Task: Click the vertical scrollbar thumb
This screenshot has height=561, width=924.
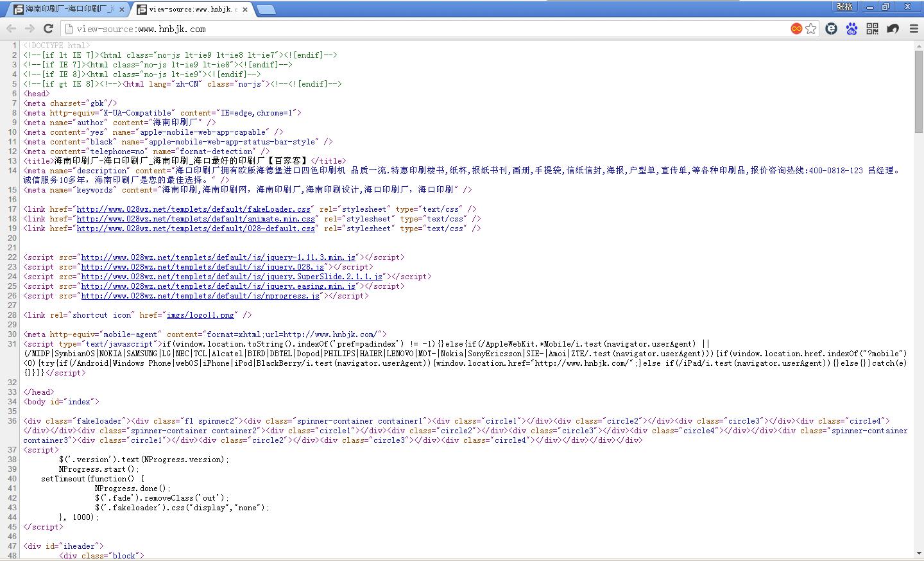Action: point(918,91)
